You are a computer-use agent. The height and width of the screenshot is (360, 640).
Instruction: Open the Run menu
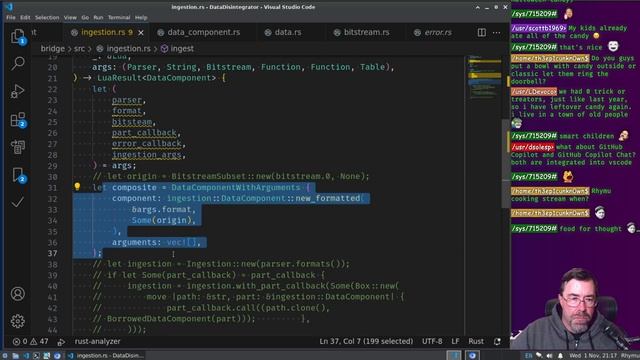(x=98, y=18)
